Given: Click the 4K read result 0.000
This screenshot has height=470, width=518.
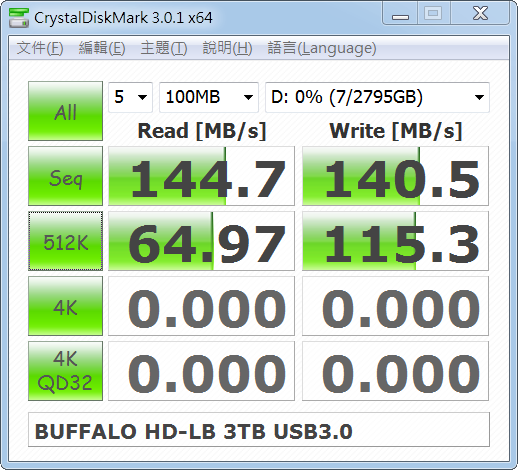Looking at the screenshot, I should tap(201, 306).
